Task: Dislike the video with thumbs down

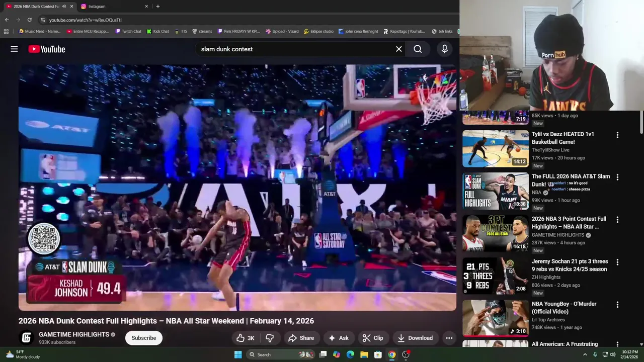Action: click(270, 338)
